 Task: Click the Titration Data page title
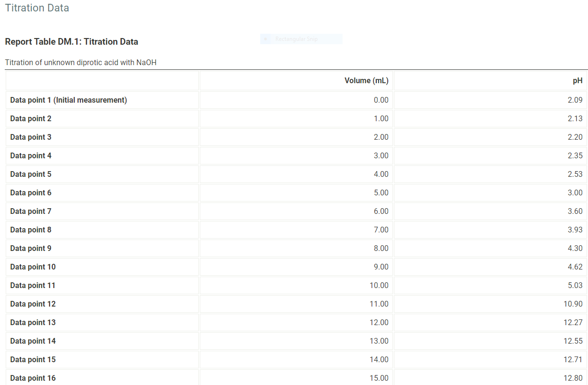[x=37, y=8]
